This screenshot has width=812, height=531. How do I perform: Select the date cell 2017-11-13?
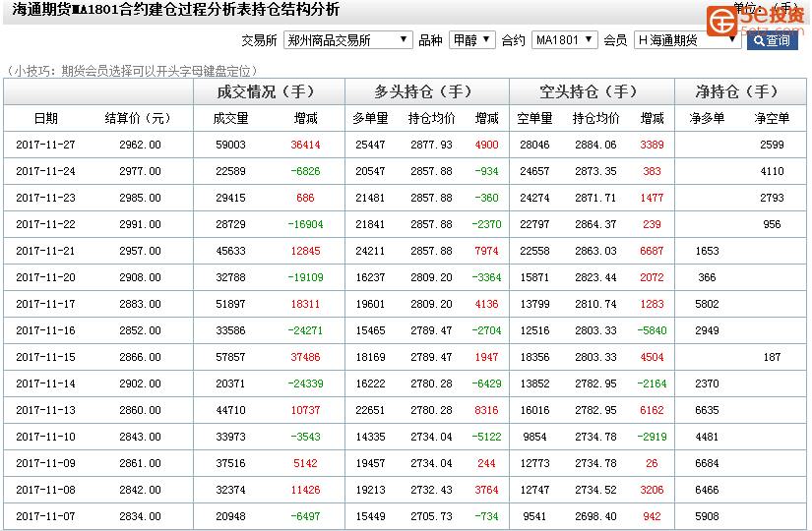point(45,410)
